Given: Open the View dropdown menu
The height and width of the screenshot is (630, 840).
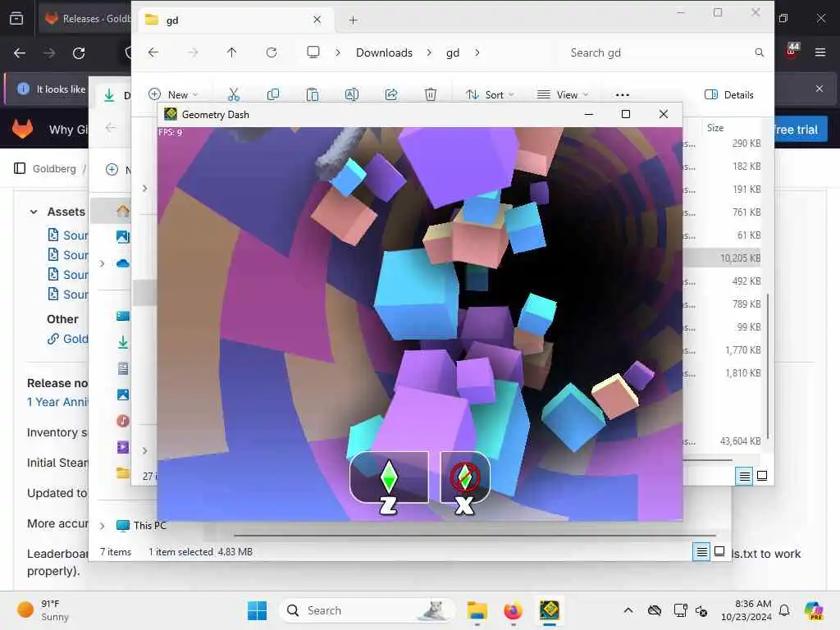Looking at the screenshot, I should [x=563, y=95].
